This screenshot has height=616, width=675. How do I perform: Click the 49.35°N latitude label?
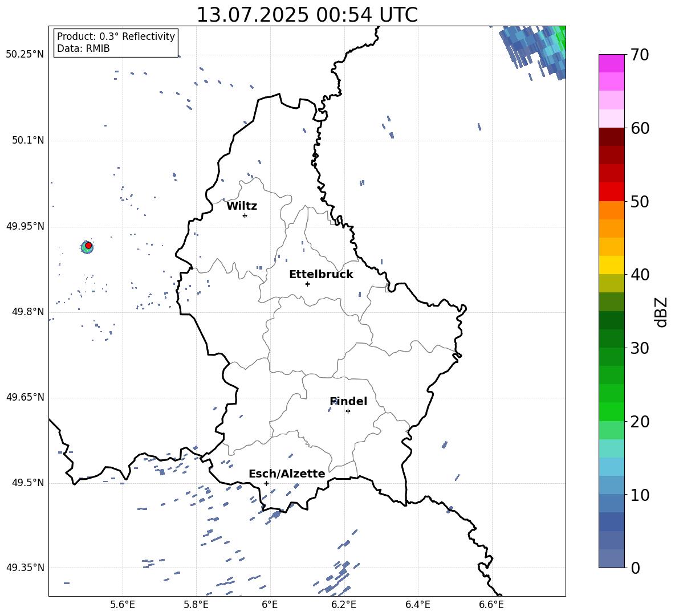tap(25, 568)
